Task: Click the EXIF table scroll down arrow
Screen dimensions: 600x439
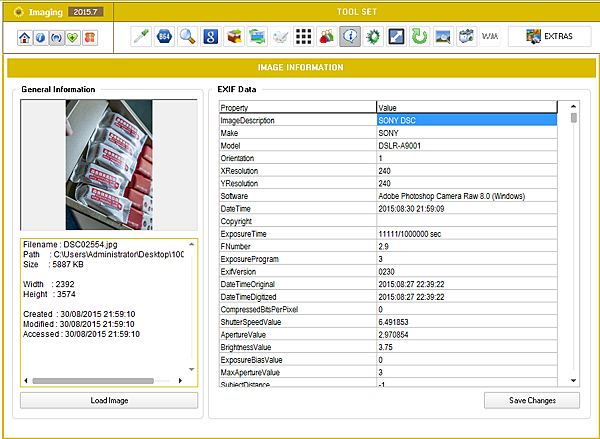Action: [573, 380]
